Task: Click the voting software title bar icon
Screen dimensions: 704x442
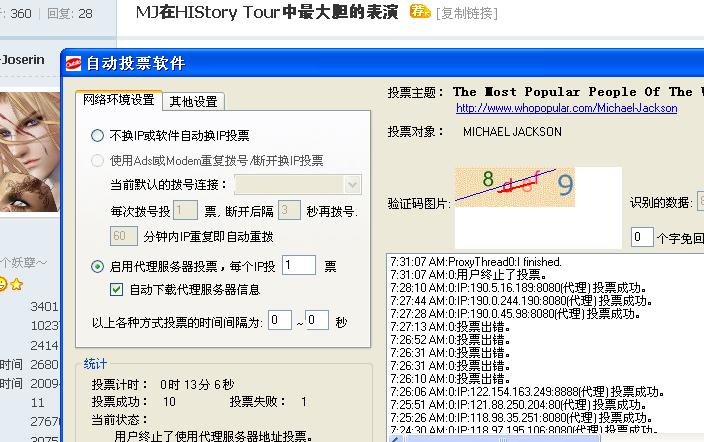Action: coord(73,64)
